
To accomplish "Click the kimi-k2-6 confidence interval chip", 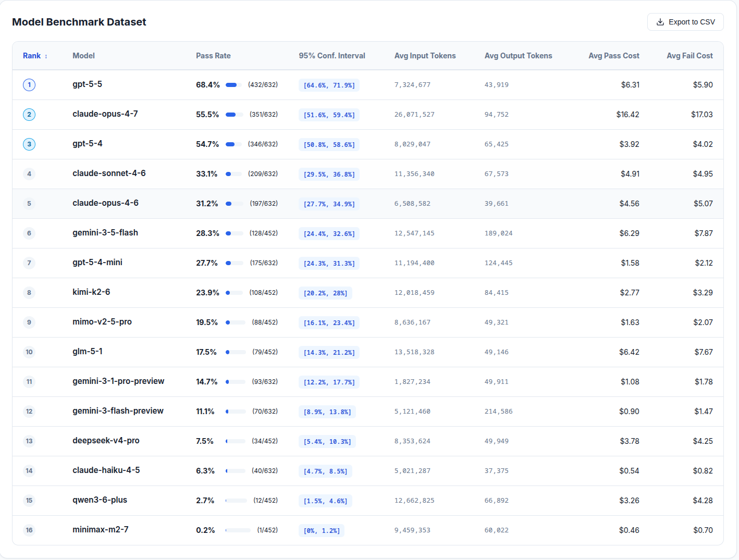I will (x=325, y=293).
